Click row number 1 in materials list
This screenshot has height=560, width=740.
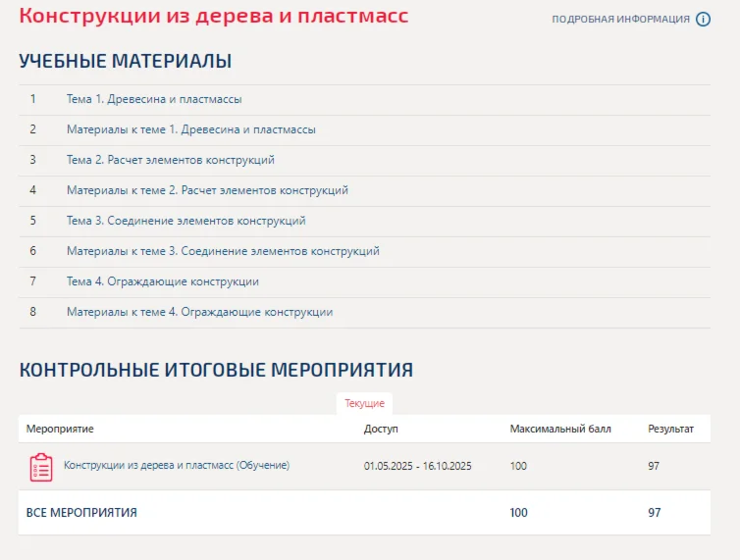[x=33, y=99]
